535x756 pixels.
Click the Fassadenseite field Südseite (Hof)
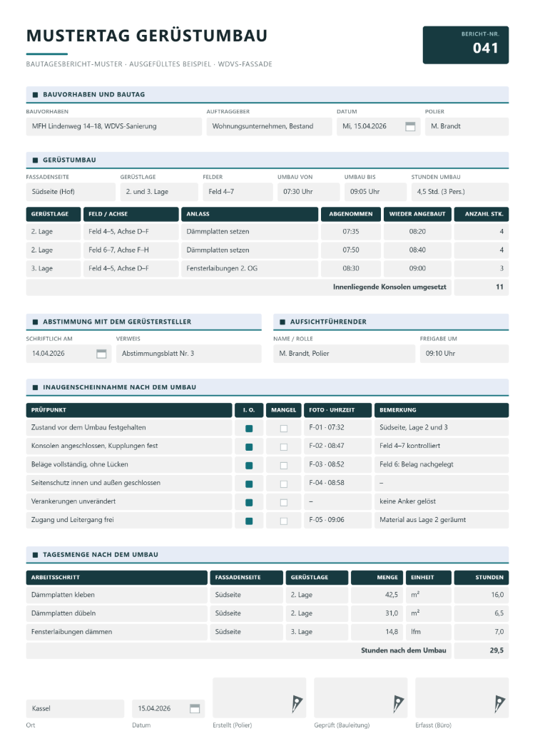click(x=71, y=192)
